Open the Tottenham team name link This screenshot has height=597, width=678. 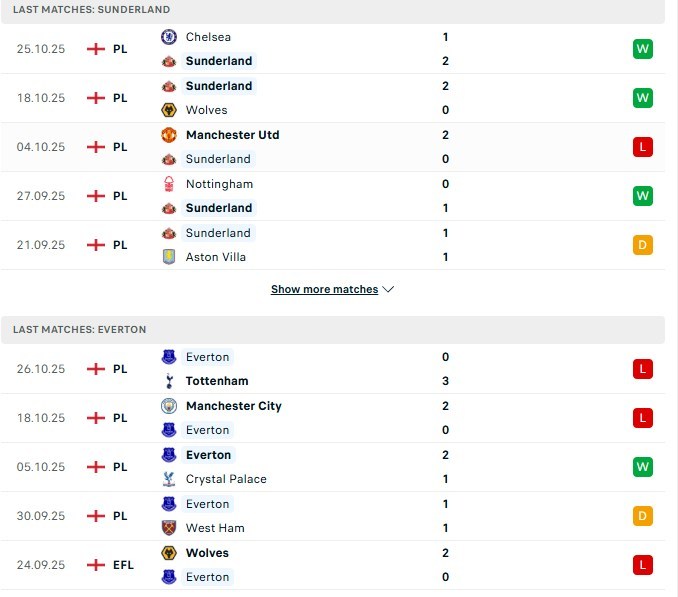point(217,381)
